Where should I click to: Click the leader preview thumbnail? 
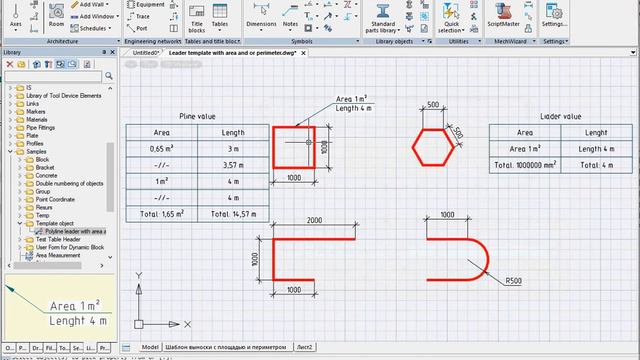click(x=60, y=308)
